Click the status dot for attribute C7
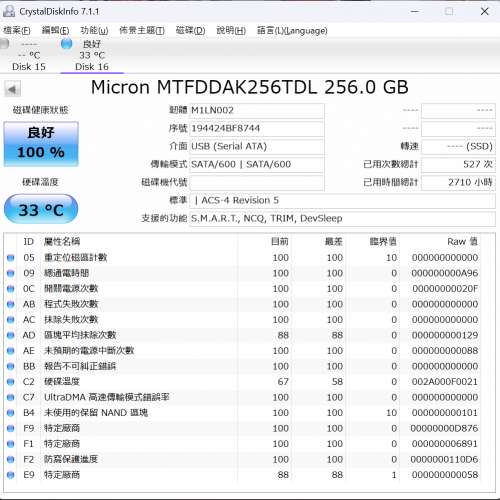The width and height of the screenshot is (500, 500). pos(11,397)
